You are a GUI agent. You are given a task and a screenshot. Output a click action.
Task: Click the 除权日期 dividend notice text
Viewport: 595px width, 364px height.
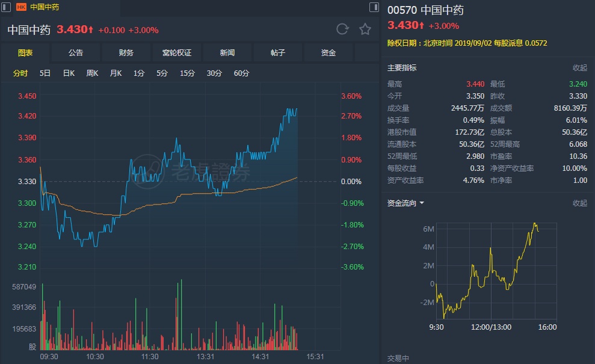(467, 43)
